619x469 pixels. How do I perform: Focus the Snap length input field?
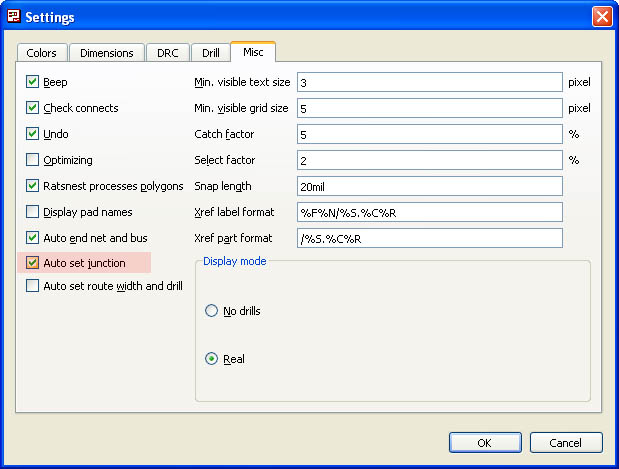429,186
